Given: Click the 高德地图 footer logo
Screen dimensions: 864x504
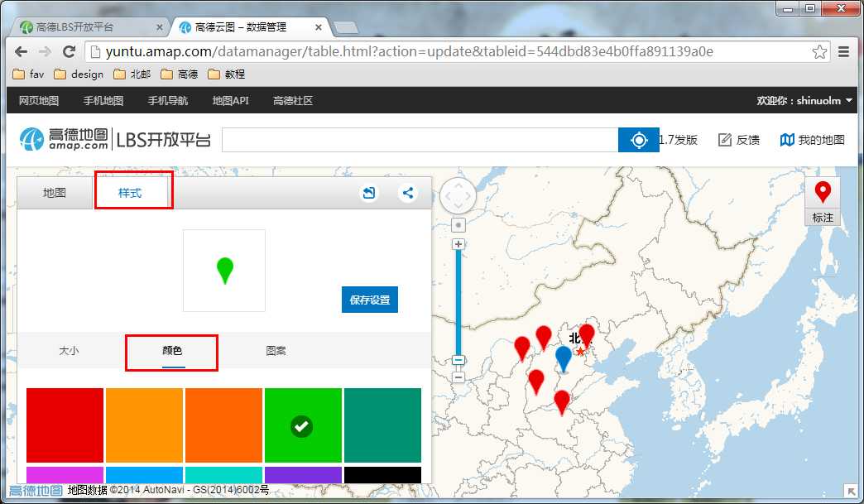Looking at the screenshot, I should pyautogui.click(x=36, y=490).
